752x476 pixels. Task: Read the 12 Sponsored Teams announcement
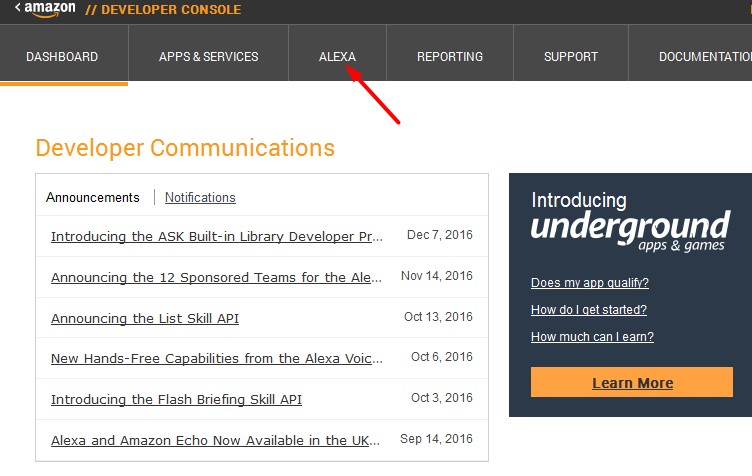tap(217, 278)
